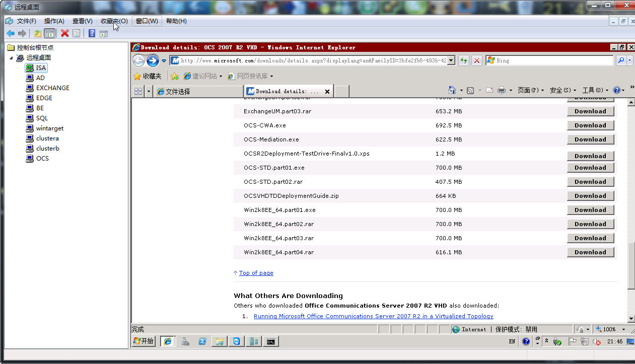Viewport: 635px width, 364px height.
Task: Switch to the 文件选择 tab
Action: pos(198,92)
